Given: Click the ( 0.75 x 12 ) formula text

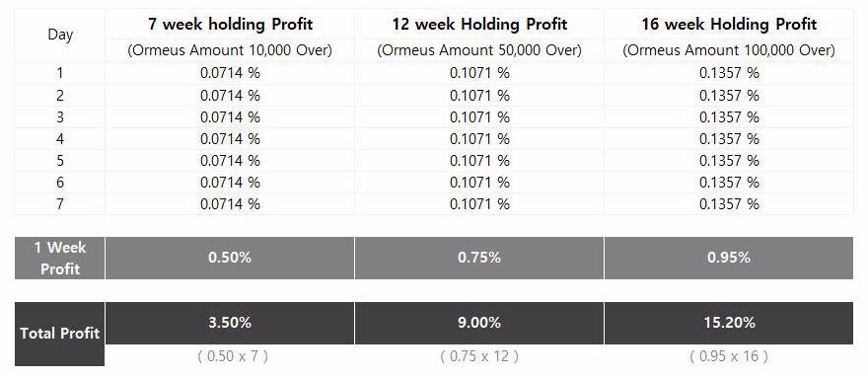Looking at the screenshot, I should tap(479, 356).
